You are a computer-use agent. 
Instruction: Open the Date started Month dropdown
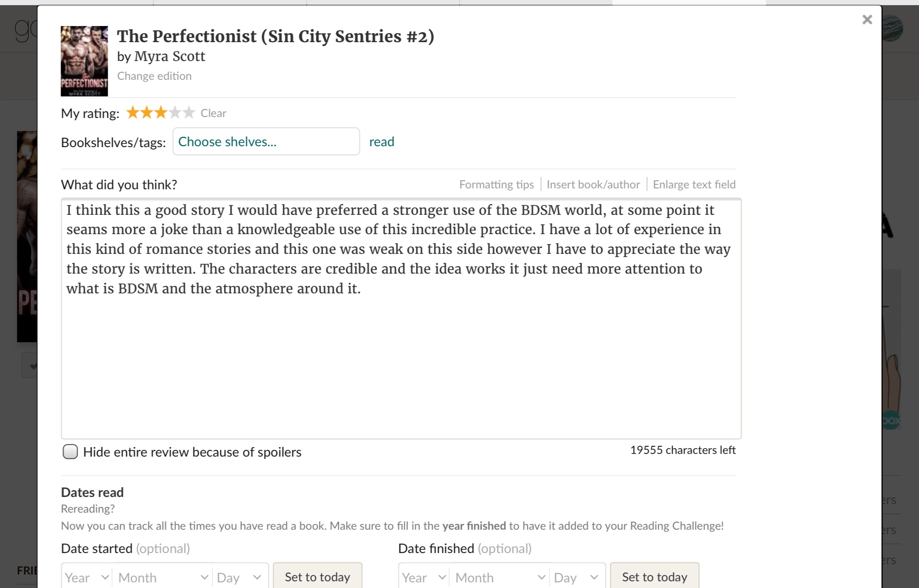point(162,577)
